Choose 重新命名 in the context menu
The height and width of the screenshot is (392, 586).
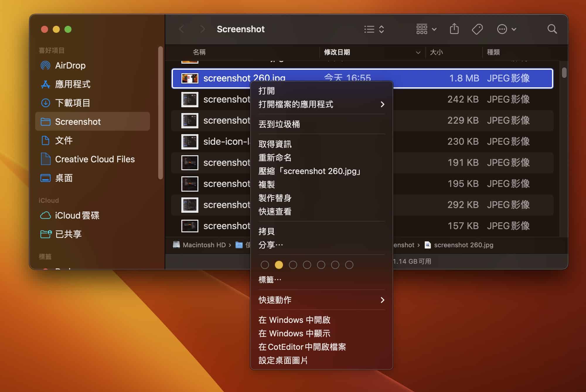click(x=275, y=158)
